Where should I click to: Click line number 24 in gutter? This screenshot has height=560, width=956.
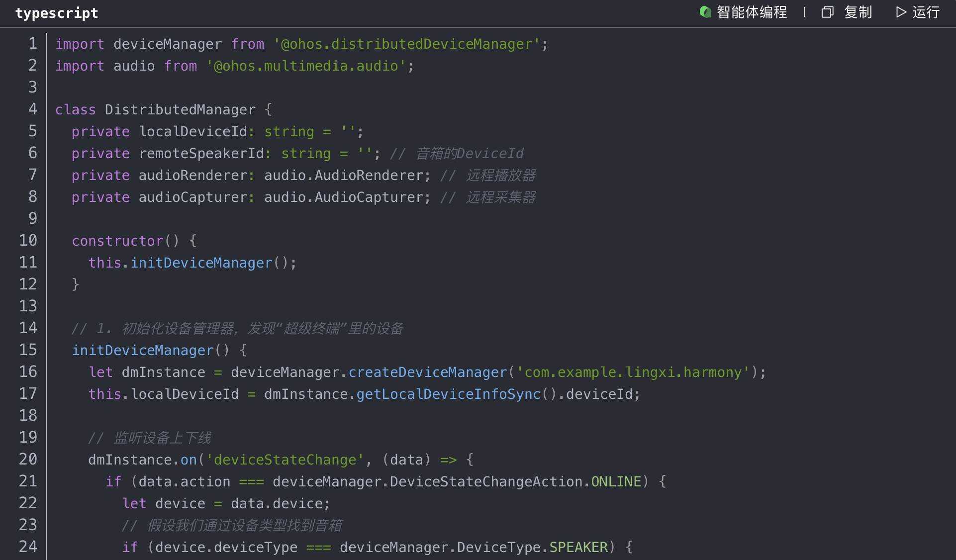pos(28,547)
